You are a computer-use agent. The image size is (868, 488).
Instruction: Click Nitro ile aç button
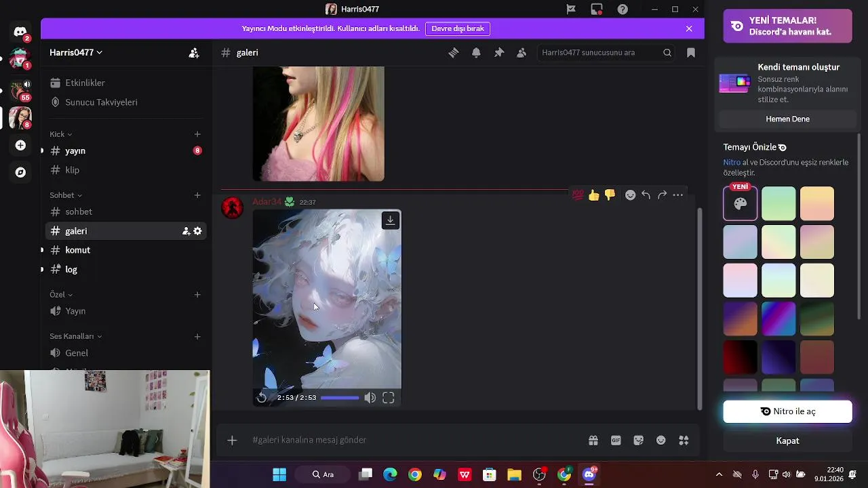coord(787,411)
